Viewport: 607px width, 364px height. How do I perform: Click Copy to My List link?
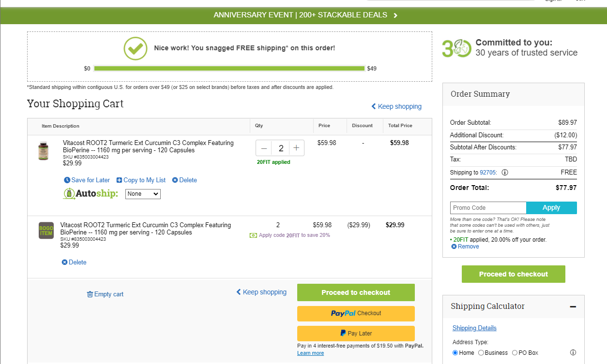coord(141,180)
